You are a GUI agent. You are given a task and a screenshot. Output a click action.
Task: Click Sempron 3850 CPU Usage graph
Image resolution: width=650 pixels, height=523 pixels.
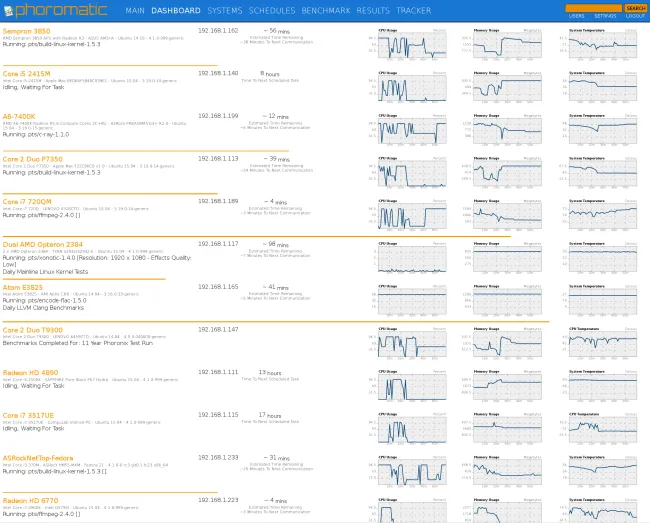(x=412, y=45)
